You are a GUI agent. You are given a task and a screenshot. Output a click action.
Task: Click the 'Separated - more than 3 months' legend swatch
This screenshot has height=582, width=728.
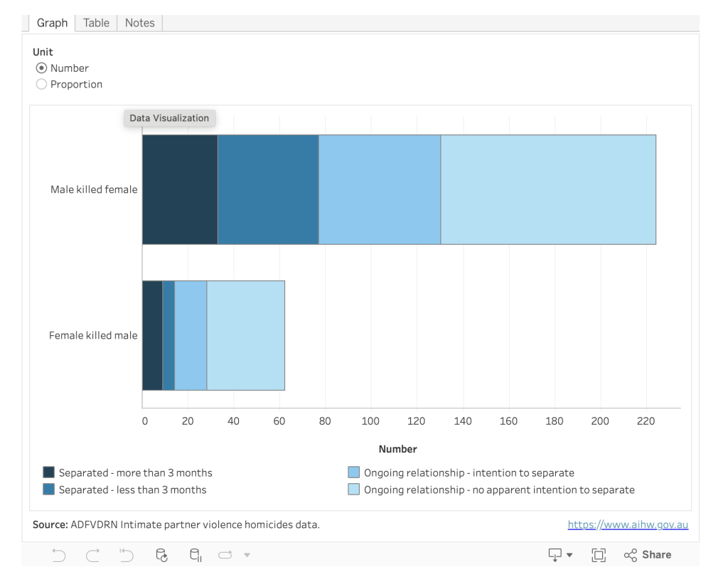point(49,472)
